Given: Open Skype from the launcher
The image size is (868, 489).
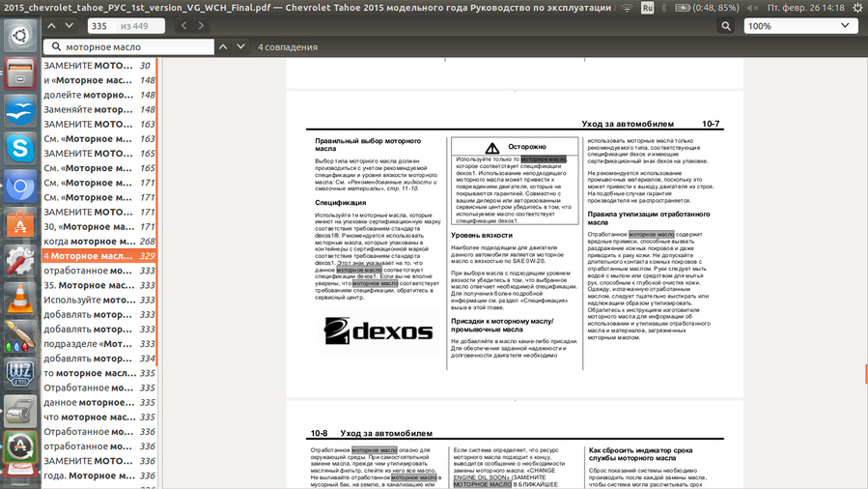Looking at the screenshot, I should [x=20, y=149].
